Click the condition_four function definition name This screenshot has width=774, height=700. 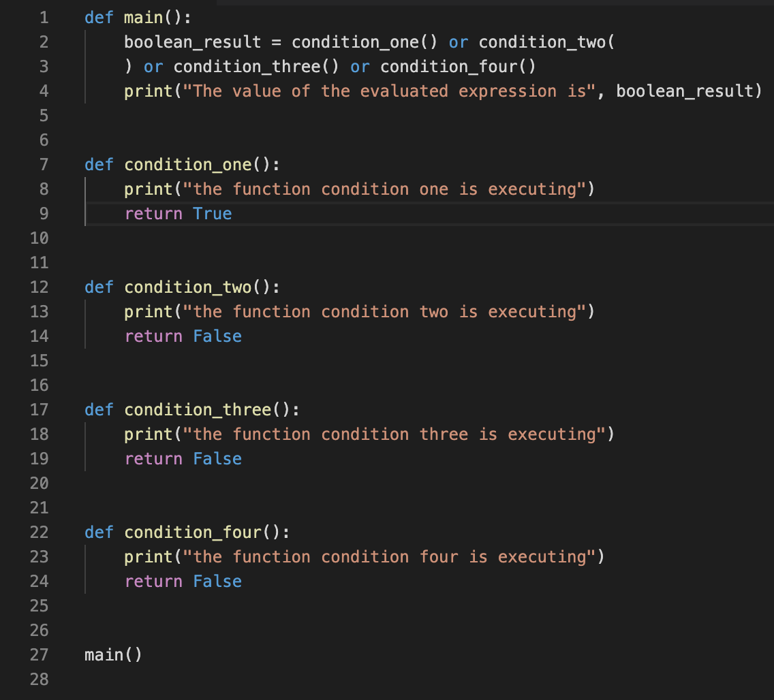[x=193, y=532]
